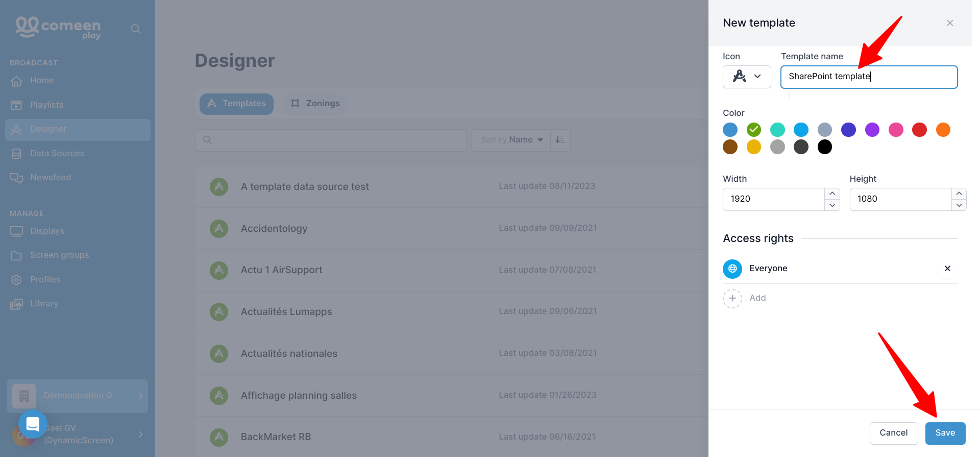Viewport: 980px width, 457px height.
Task: Open the template Icon dropdown
Action: [x=747, y=77]
